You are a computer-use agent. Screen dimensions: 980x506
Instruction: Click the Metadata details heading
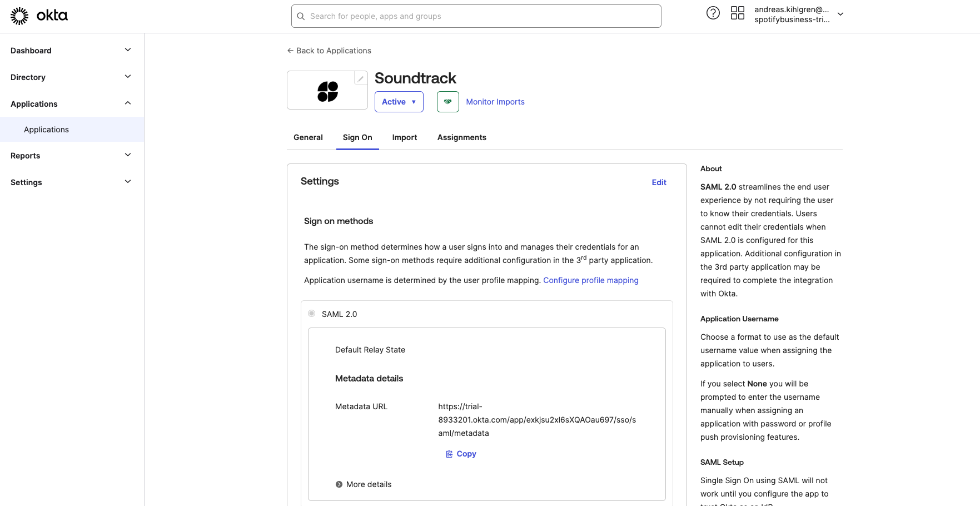click(369, 379)
